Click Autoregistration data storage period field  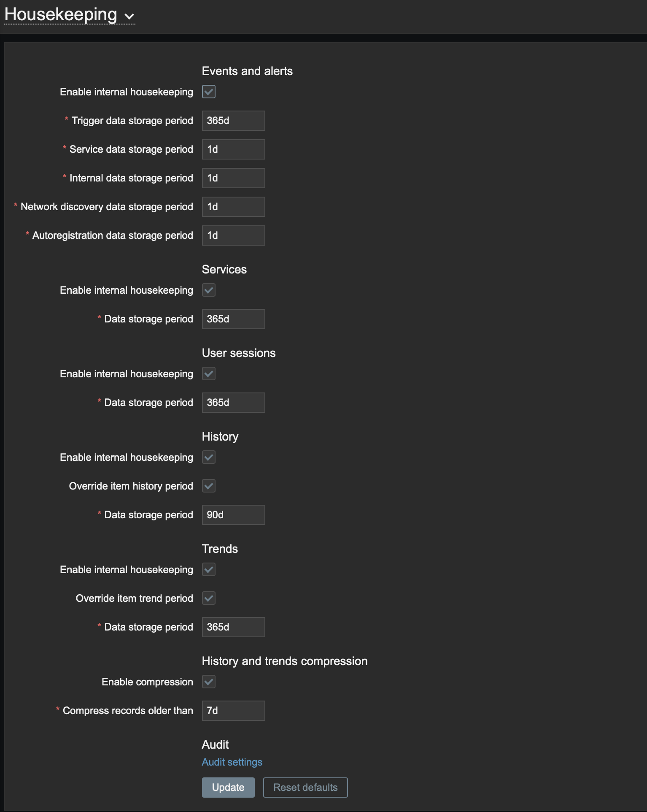click(x=233, y=235)
